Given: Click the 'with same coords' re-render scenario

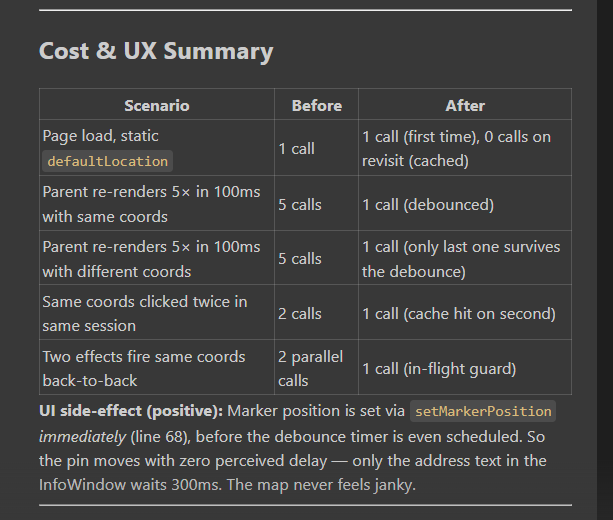Looking at the screenshot, I should pyautogui.click(x=157, y=203).
